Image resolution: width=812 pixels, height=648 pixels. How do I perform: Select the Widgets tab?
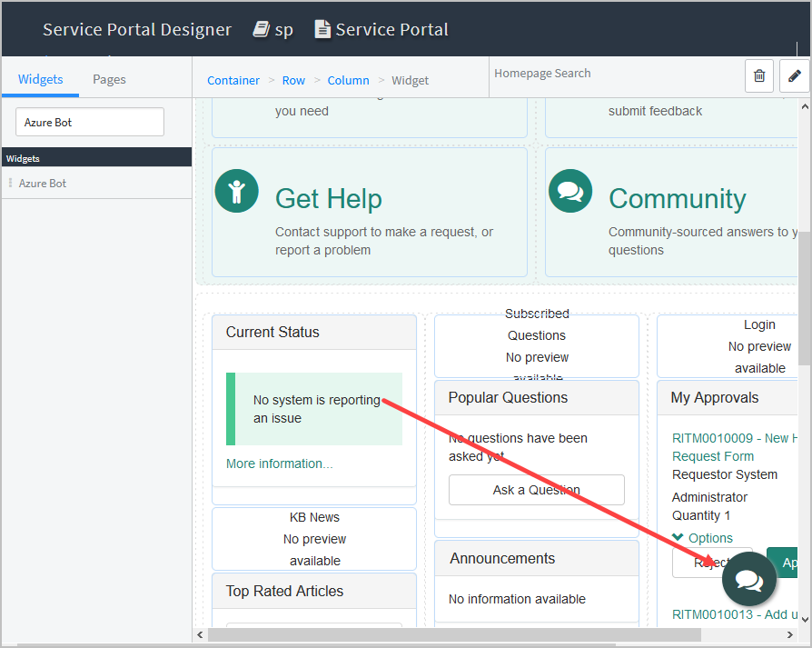pyautogui.click(x=40, y=79)
